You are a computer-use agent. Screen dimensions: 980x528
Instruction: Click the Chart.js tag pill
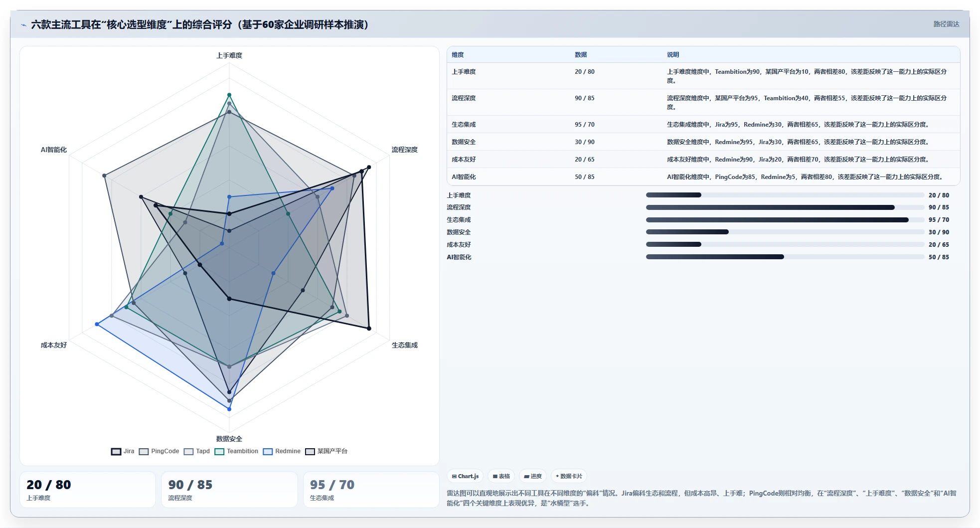tap(465, 476)
